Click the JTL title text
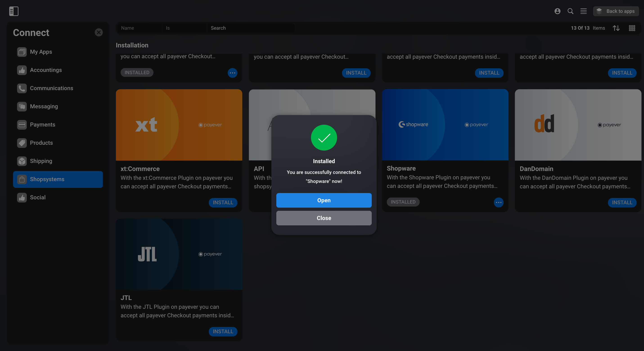The height and width of the screenshot is (351, 644). tap(126, 298)
